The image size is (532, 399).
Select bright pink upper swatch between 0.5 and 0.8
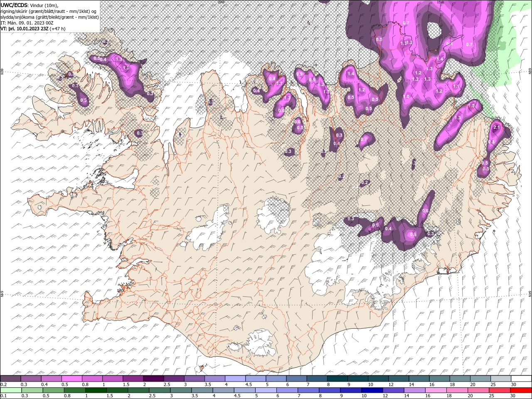[72, 379]
